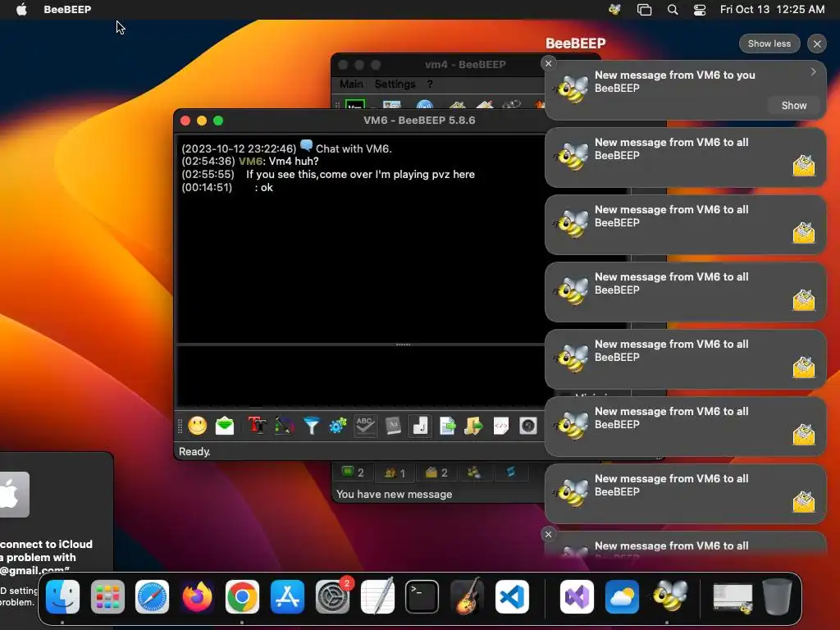Open the chat font selector (Tt icon)
Image resolution: width=840 pixels, height=630 pixels.
click(x=257, y=426)
